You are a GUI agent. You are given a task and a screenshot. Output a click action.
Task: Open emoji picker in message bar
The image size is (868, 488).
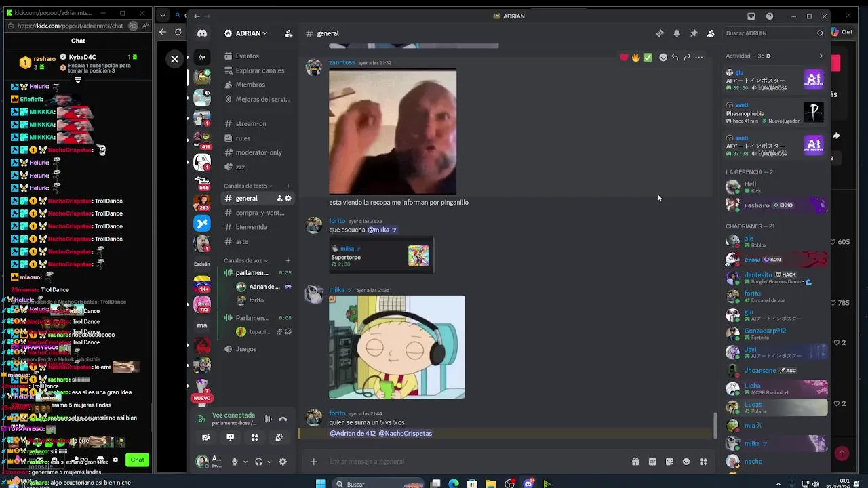click(686, 462)
